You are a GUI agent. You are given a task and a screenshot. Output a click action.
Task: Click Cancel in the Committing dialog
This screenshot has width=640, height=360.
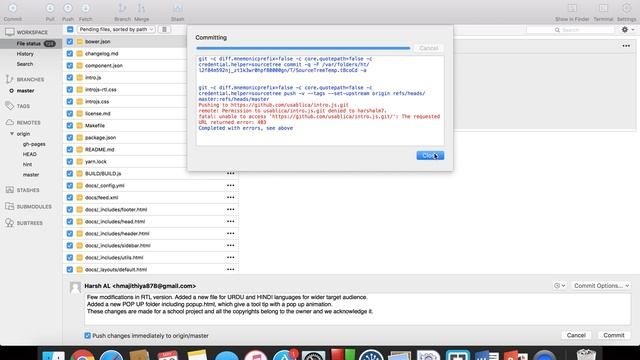(x=429, y=48)
